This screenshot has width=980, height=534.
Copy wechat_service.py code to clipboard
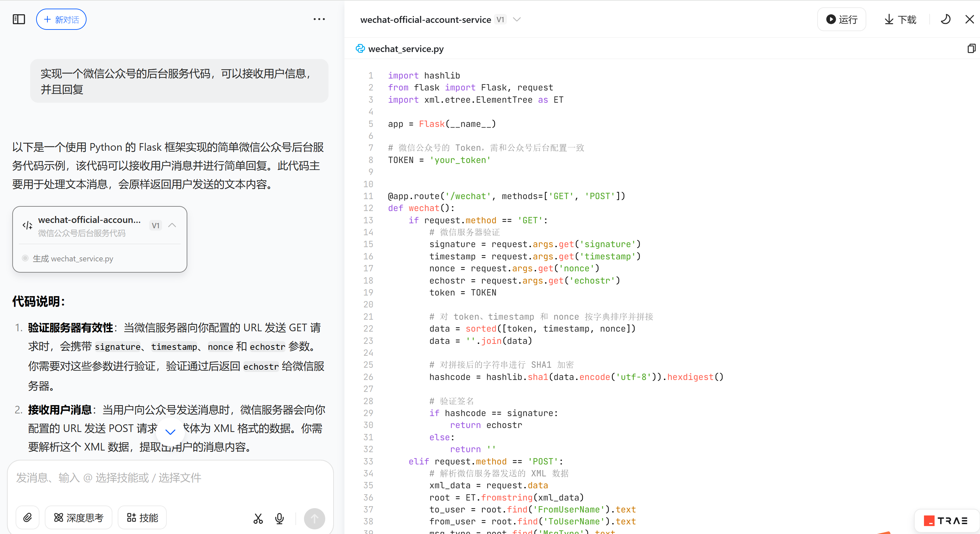[971, 49]
